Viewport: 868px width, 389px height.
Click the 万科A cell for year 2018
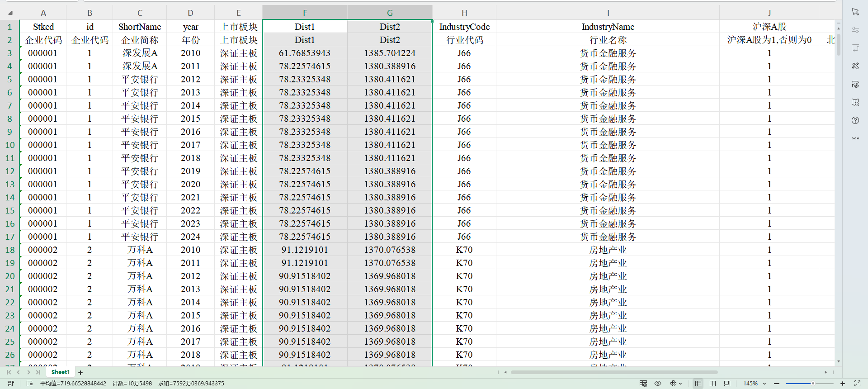click(140, 355)
